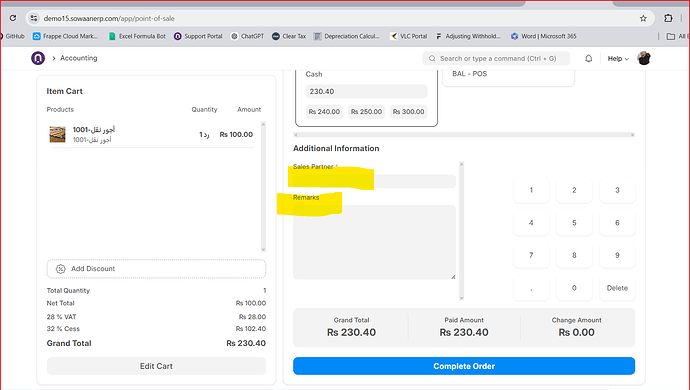Tap numpad key 6
This screenshot has width=690, height=390.
coord(617,223)
